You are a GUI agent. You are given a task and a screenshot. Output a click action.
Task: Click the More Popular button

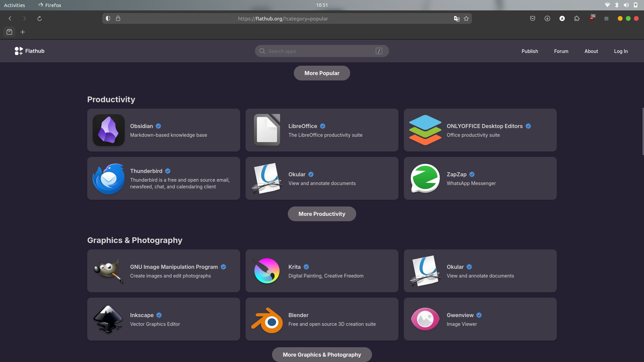pos(322,73)
